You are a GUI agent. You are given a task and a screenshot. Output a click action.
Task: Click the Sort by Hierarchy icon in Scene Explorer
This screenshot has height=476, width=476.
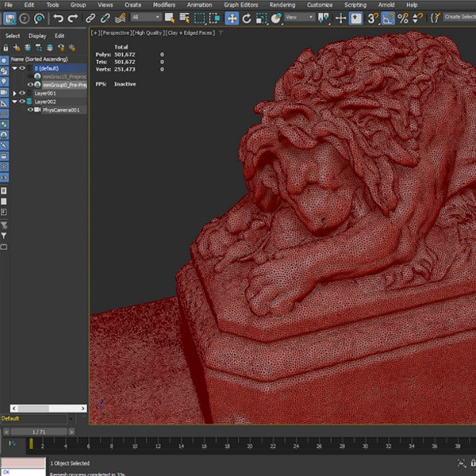click(39, 48)
